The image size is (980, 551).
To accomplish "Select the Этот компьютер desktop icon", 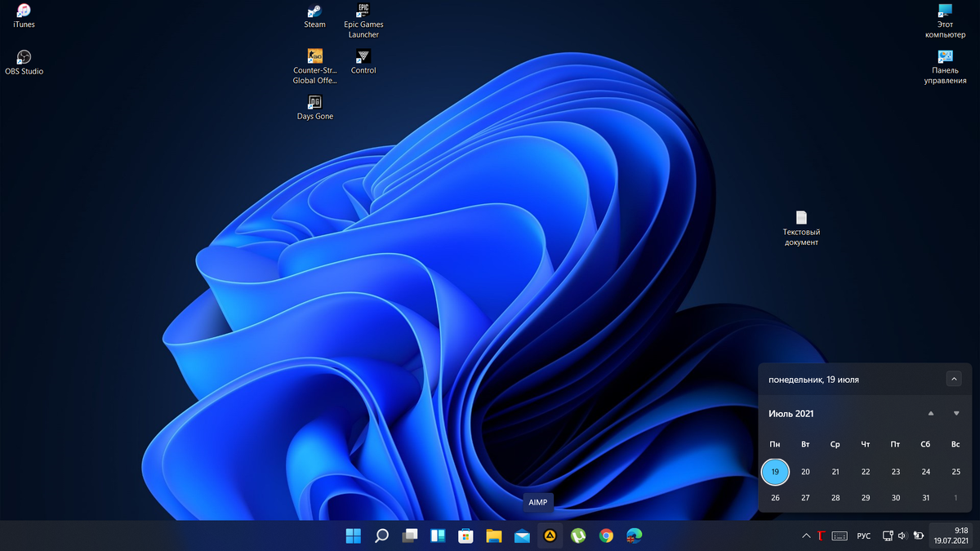I will tap(945, 20).
